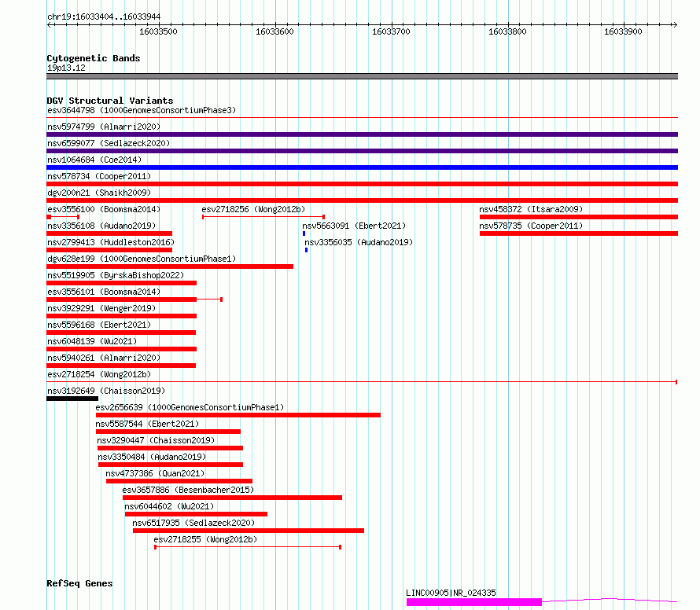Image resolution: width=700 pixels, height=610 pixels.
Task: Select the nsv5974799 (Almarri2020) purple bar
Action: (362, 134)
